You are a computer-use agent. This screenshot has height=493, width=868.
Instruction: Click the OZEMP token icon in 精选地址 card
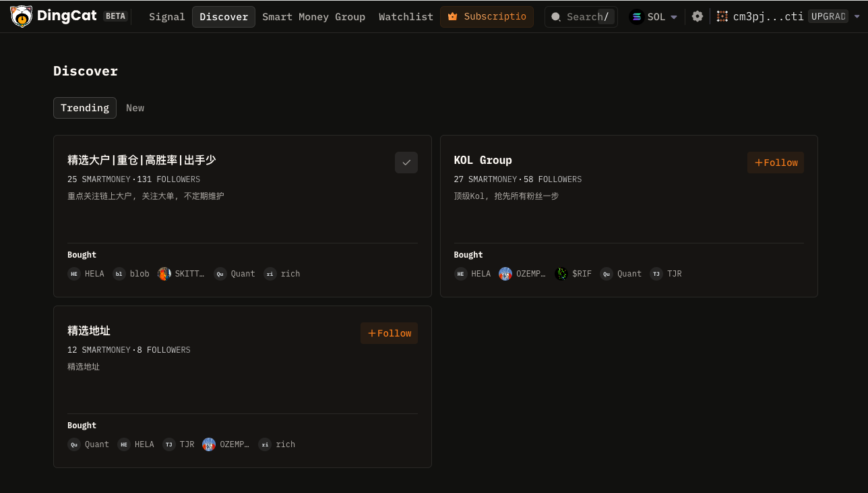pos(209,444)
